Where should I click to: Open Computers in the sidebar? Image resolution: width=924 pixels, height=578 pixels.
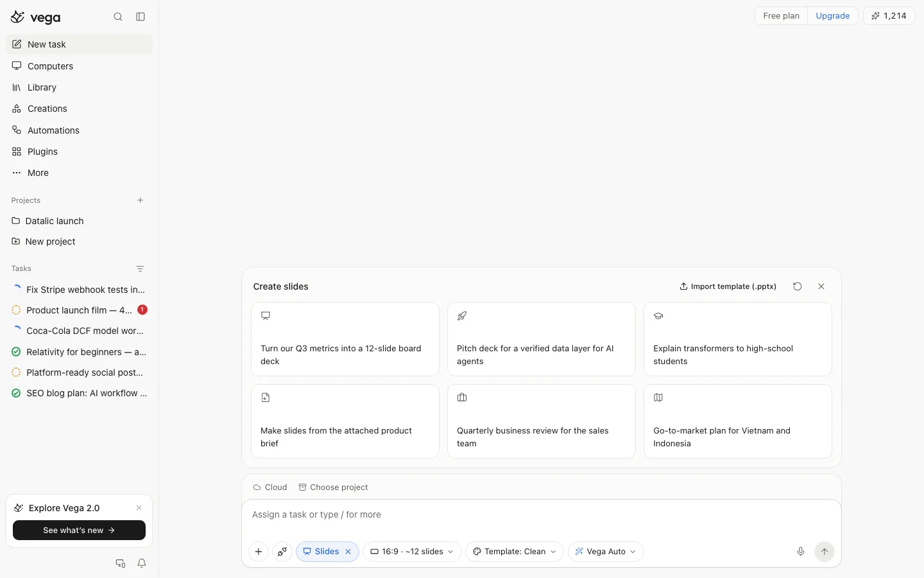click(x=80, y=66)
